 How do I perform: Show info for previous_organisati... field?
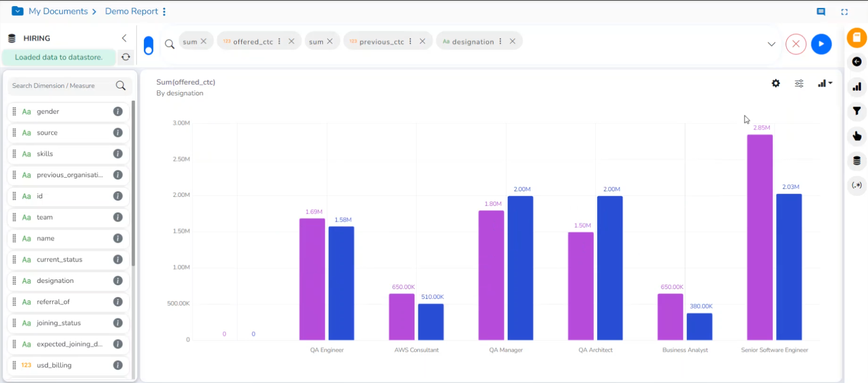[118, 175]
